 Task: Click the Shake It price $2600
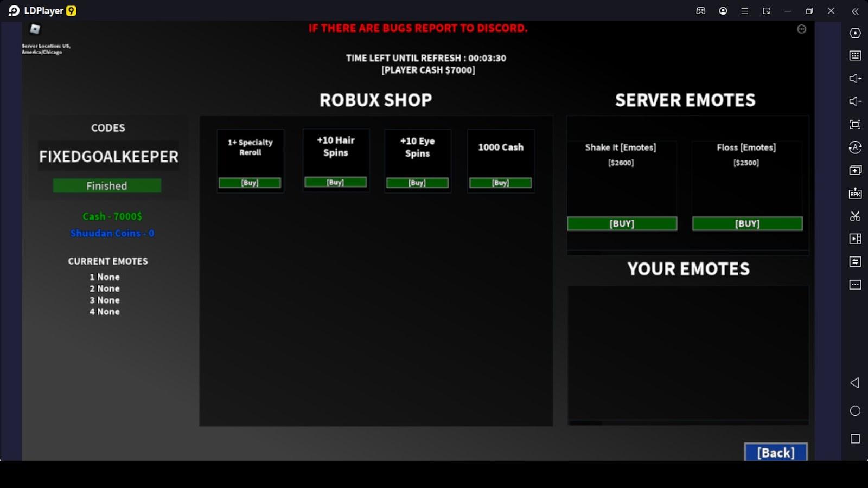point(621,163)
